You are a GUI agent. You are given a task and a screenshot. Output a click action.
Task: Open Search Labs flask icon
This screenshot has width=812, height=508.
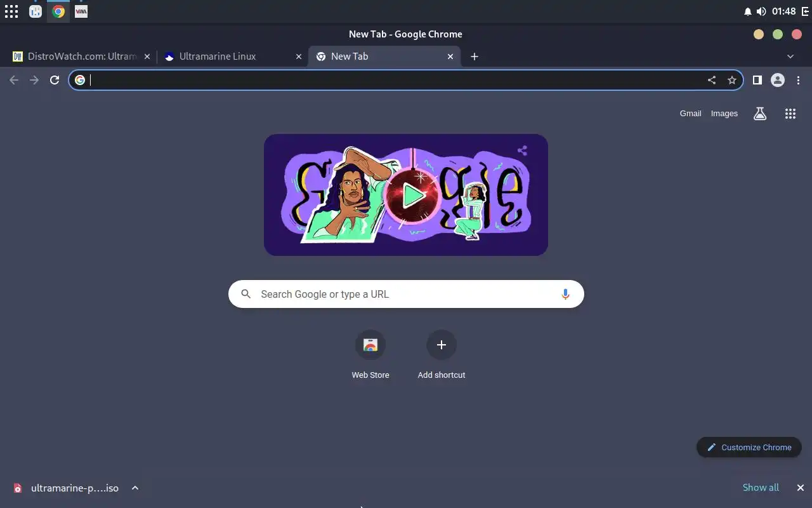pos(760,114)
